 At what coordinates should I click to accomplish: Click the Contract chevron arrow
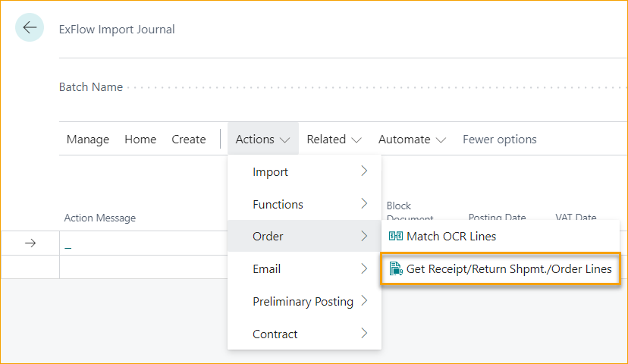(x=364, y=333)
